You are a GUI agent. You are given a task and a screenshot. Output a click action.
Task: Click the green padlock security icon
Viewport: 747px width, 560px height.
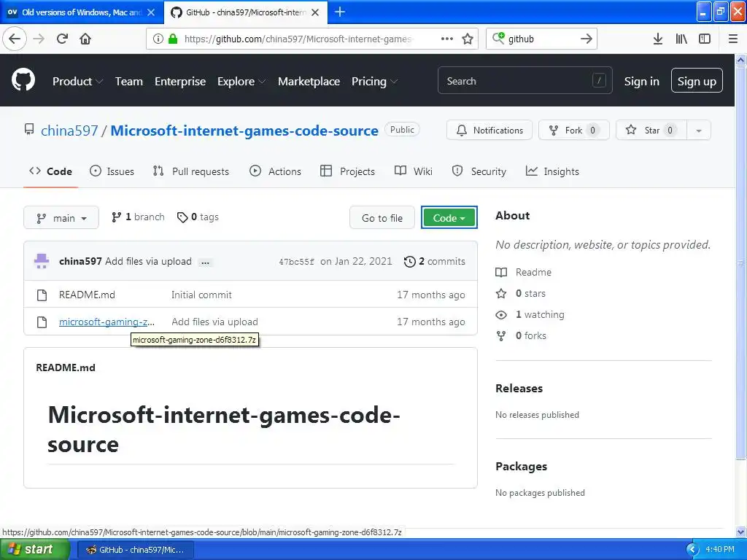tap(173, 39)
